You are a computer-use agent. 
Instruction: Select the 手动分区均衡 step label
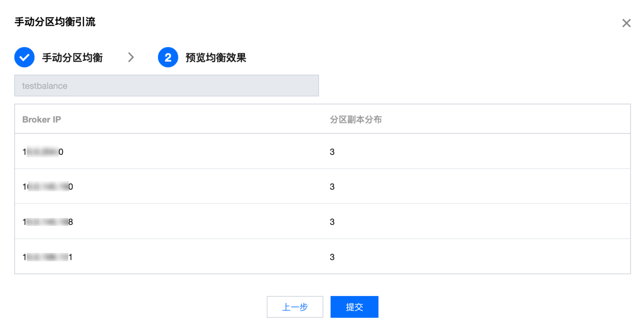[72, 58]
